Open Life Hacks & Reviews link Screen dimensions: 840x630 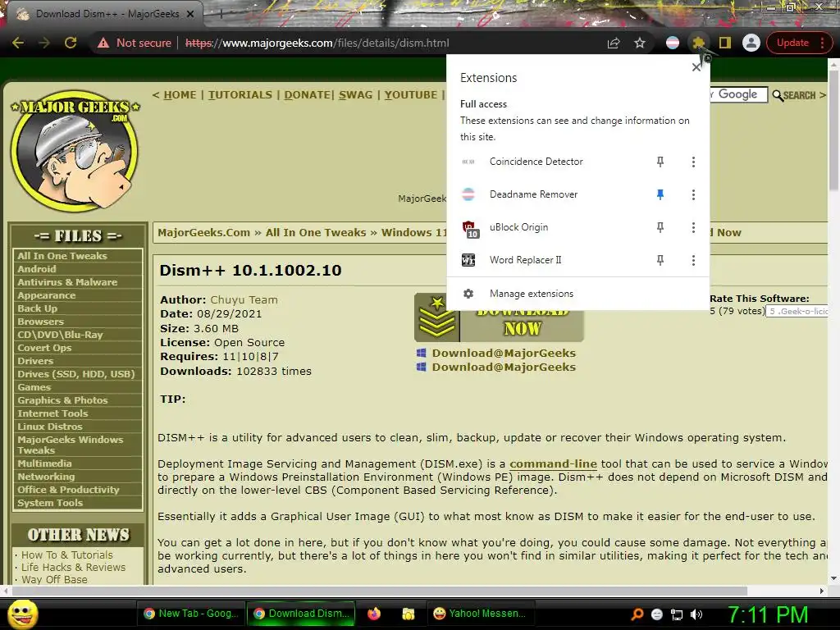click(x=73, y=568)
